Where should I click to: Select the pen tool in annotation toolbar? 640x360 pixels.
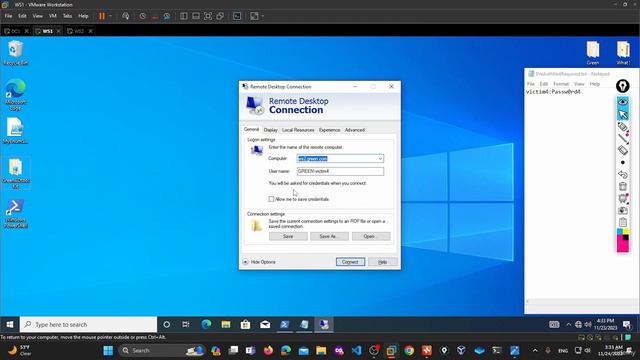pyautogui.click(x=622, y=127)
